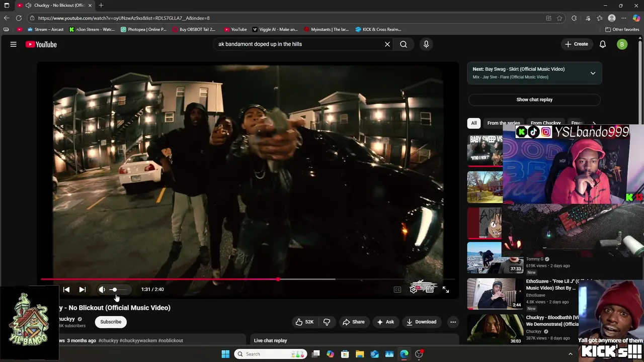Open Outlook from the taskbar
The width and height of the screenshot is (644, 362).
[374, 354]
